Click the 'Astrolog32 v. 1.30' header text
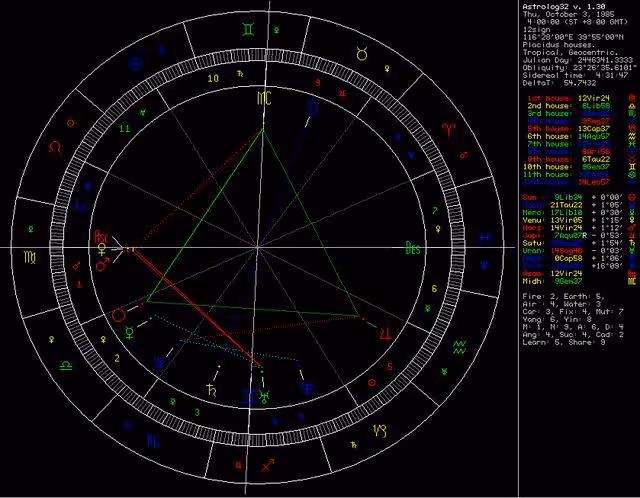The image size is (640, 498). 564,7
